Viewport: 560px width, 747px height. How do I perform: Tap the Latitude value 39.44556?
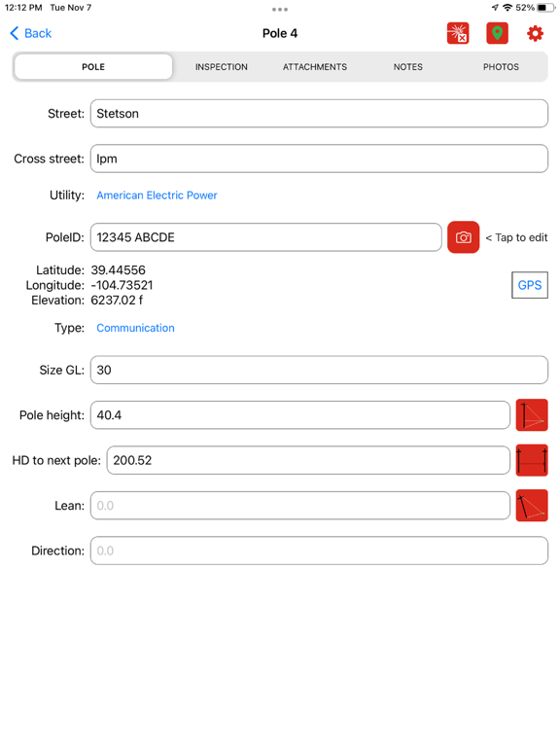click(118, 270)
